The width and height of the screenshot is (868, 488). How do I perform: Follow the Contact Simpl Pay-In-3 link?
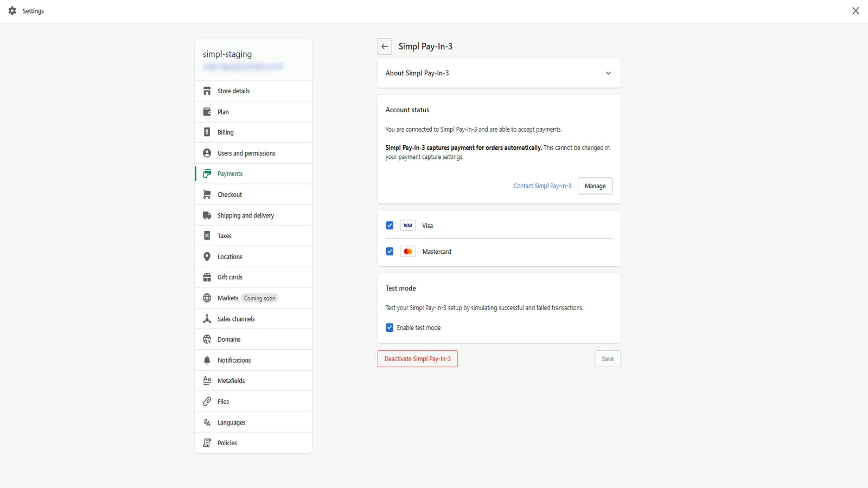tap(542, 186)
